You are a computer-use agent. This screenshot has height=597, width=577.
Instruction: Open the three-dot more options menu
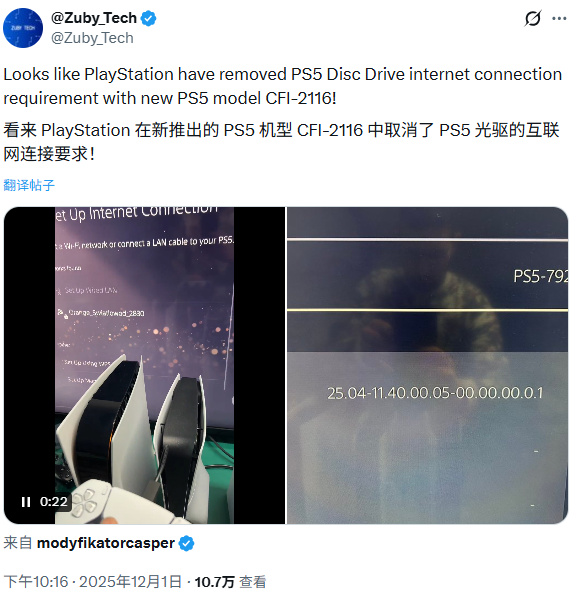pyautogui.click(x=559, y=18)
